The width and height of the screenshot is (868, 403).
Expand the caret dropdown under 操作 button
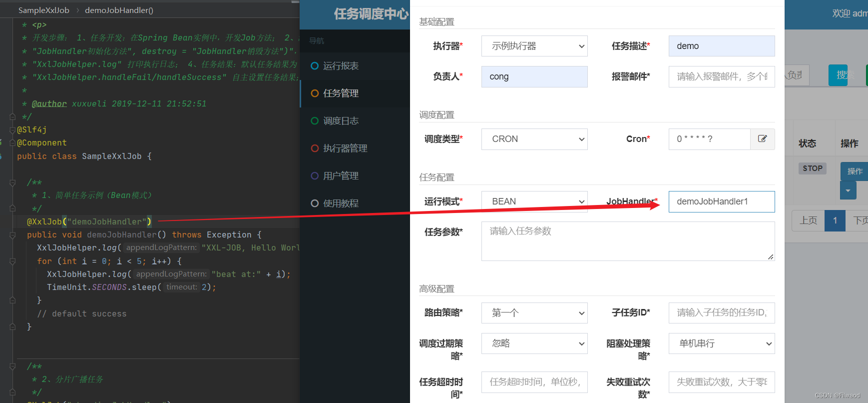click(848, 190)
